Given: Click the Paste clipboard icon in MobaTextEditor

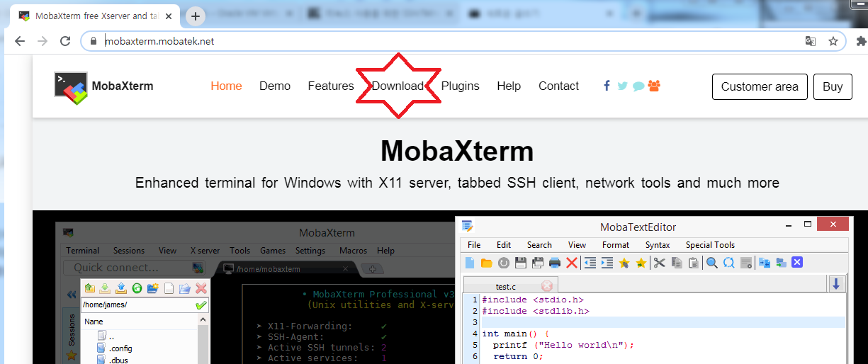Looking at the screenshot, I should (693, 263).
